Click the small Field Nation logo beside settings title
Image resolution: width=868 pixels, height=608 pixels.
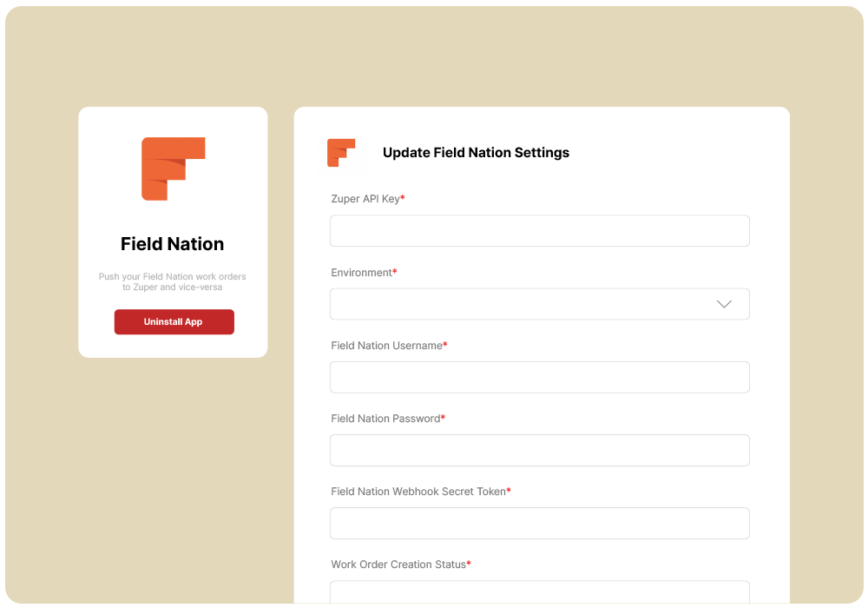tap(341, 153)
